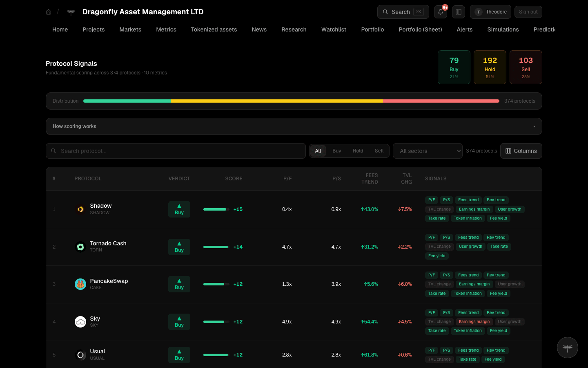Click the Buy verdict badge for Sky
588x368 pixels.
179,322
